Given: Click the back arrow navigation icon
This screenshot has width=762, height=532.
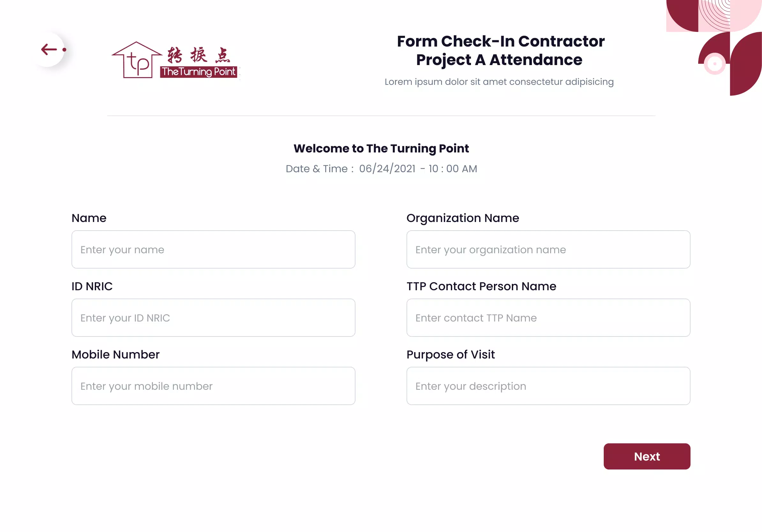Looking at the screenshot, I should click(x=49, y=49).
